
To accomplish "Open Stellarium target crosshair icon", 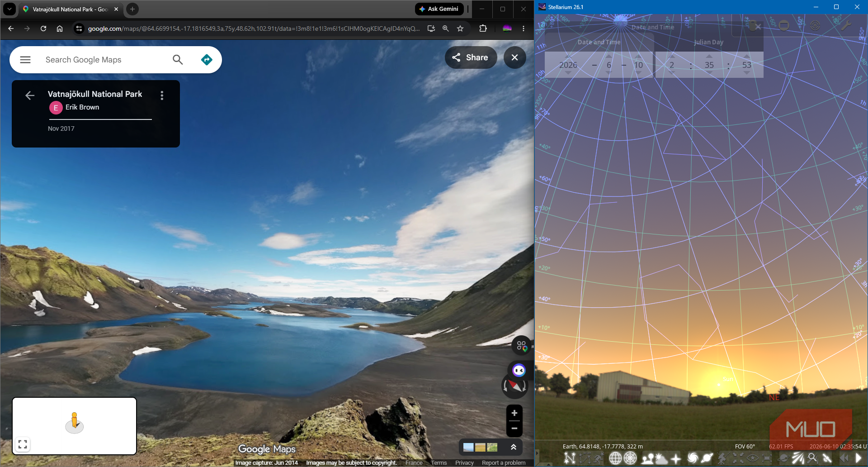I will point(815,25).
